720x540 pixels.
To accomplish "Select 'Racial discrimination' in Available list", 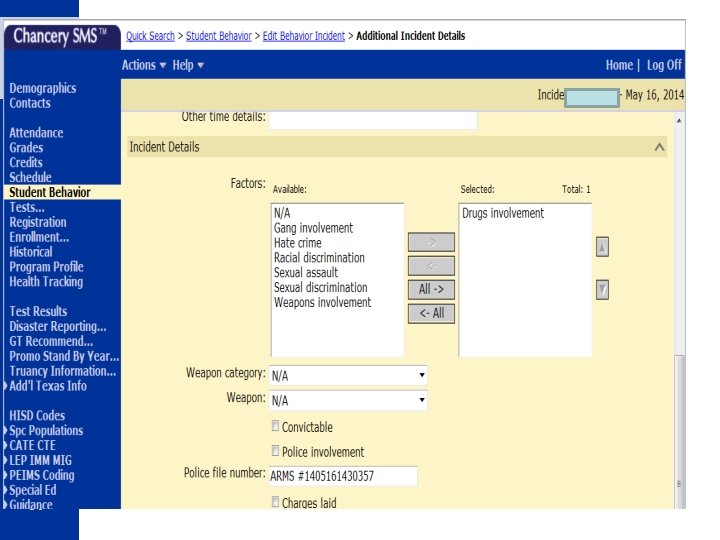I will 319,258.
